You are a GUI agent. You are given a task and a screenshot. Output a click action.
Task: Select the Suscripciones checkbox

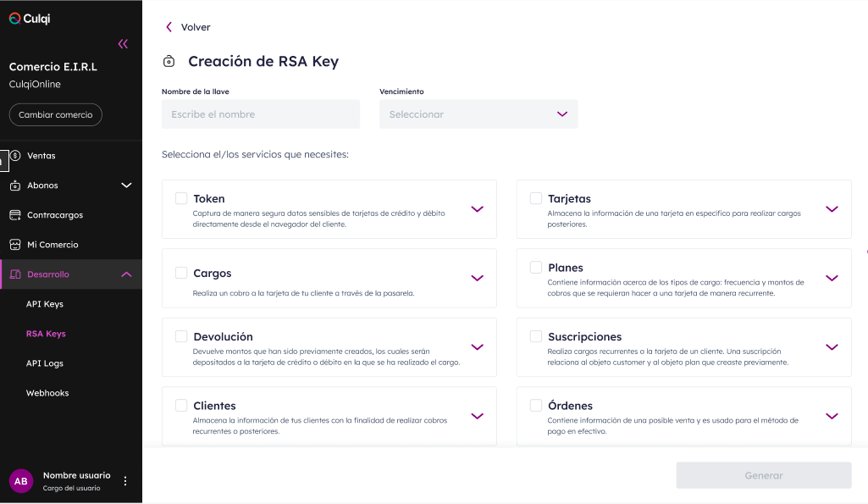coord(536,336)
